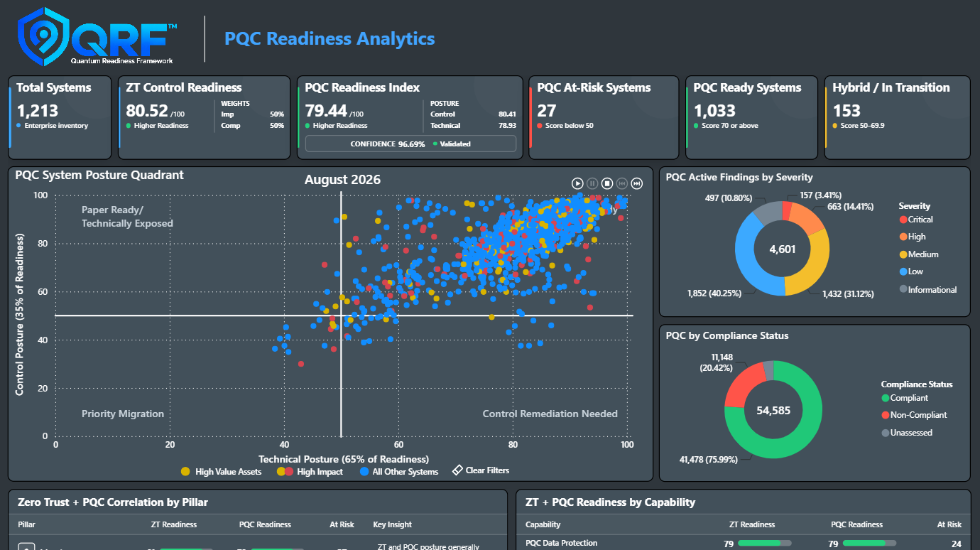Filter by High Value Assets legend

pos(222,471)
